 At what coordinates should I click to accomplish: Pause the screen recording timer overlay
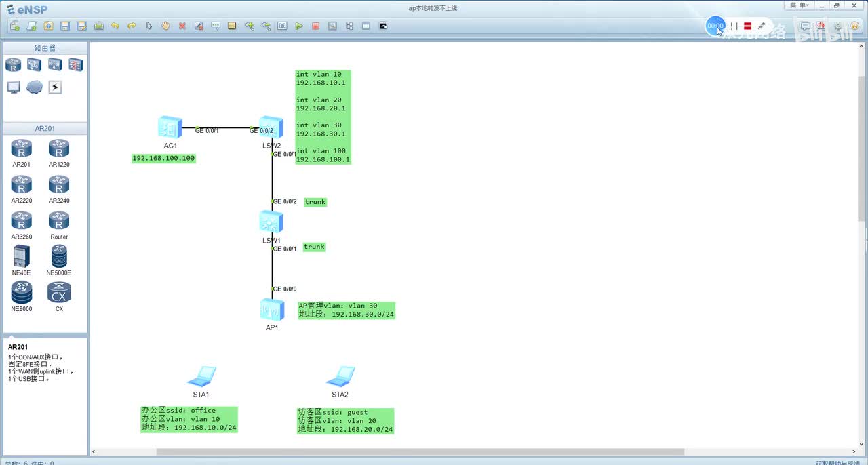(734, 26)
